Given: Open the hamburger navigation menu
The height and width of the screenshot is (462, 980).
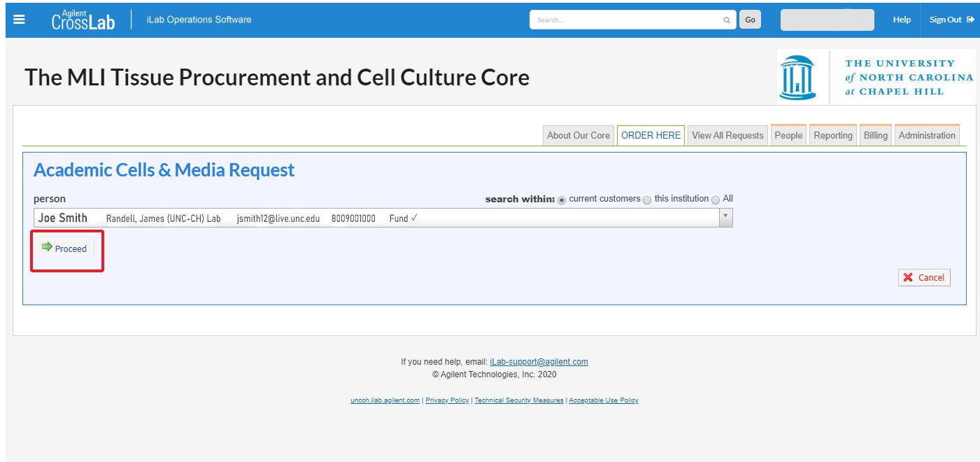Looking at the screenshot, I should (19, 20).
